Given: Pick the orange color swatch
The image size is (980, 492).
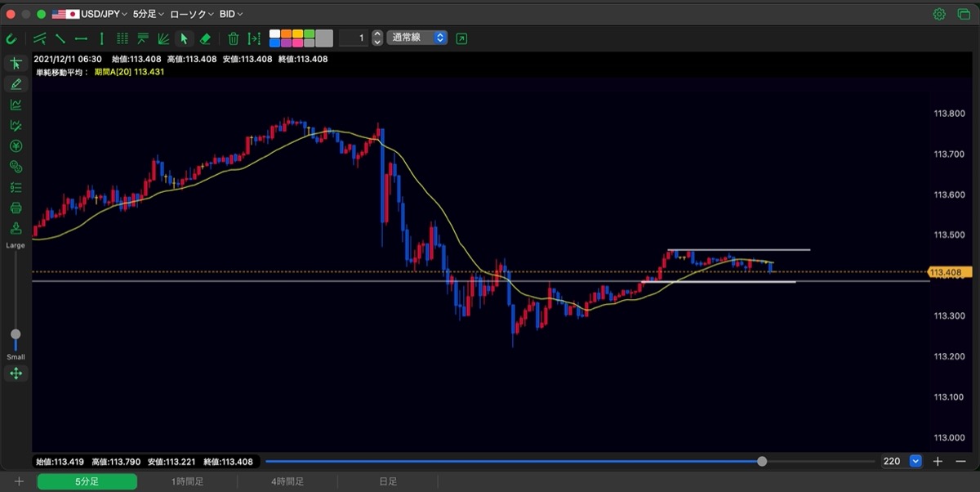Looking at the screenshot, I should click(x=287, y=34).
